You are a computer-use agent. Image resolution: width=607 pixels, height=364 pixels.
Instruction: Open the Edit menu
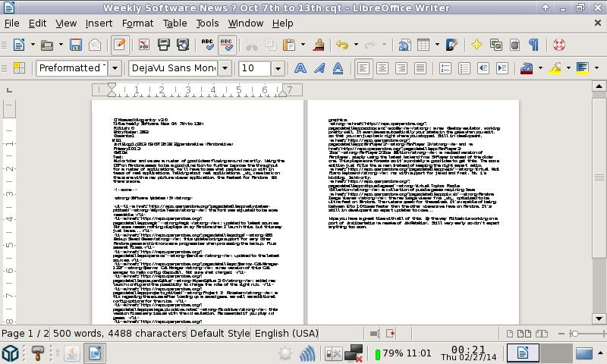tap(37, 24)
